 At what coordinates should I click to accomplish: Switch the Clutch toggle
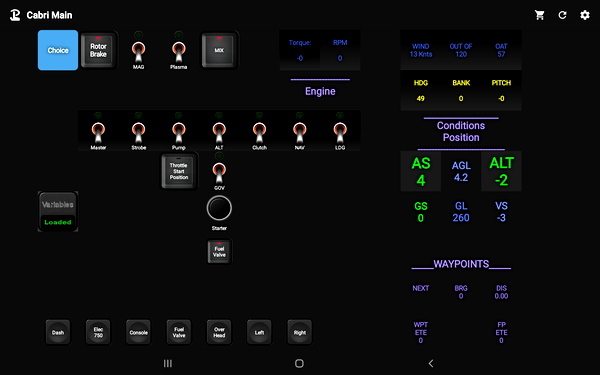[x=259, y=132]
